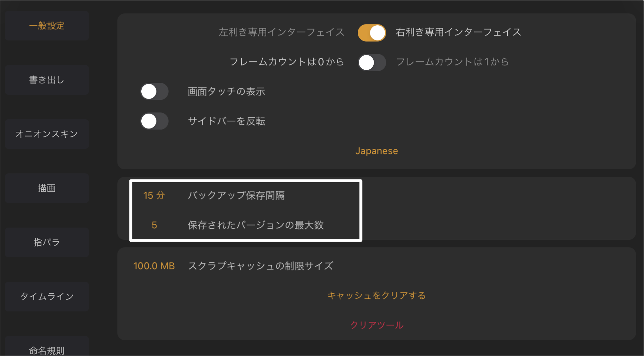Switch to the オニオンスキン tab
The height and width of the screenshot is (356, 644).
click(x=47, y=134)
